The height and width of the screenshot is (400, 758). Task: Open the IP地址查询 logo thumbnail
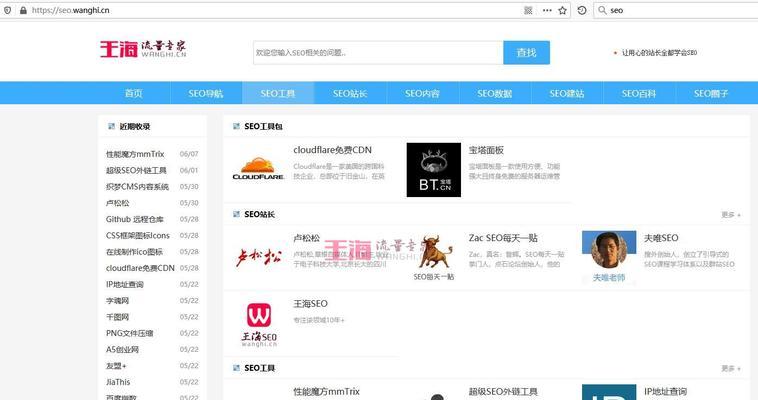[x=609, y=392]
